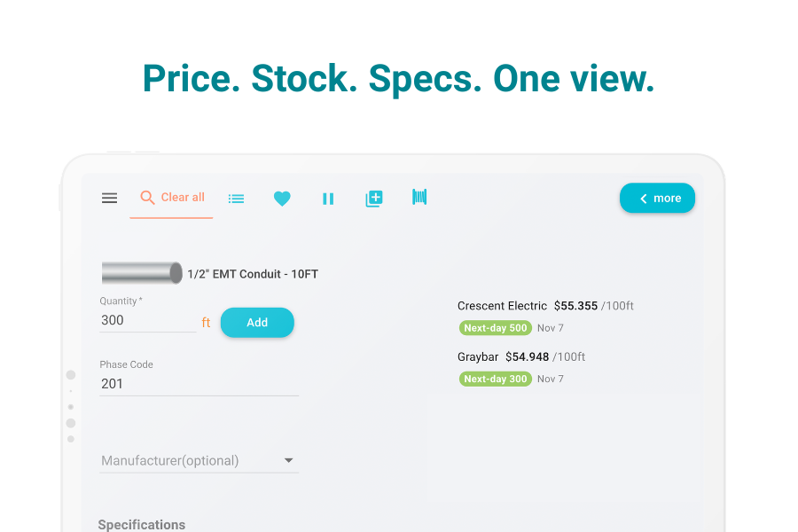
Task: Click the more button
Action: [x=667, y=199]
